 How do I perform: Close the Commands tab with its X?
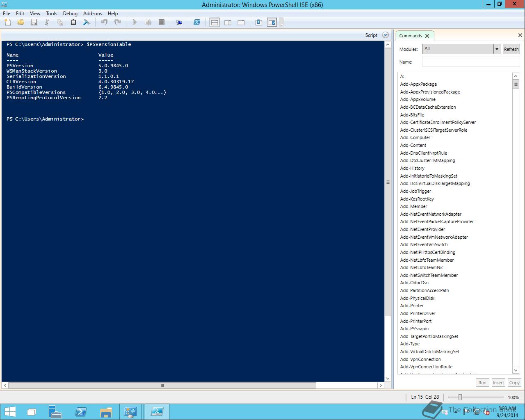(427, 36)
